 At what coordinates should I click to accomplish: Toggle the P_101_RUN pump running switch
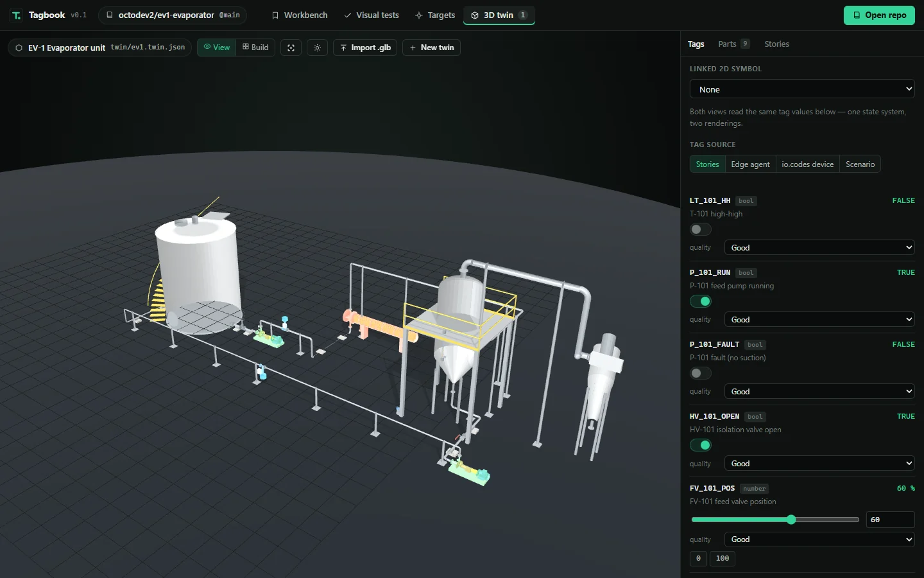701,301
